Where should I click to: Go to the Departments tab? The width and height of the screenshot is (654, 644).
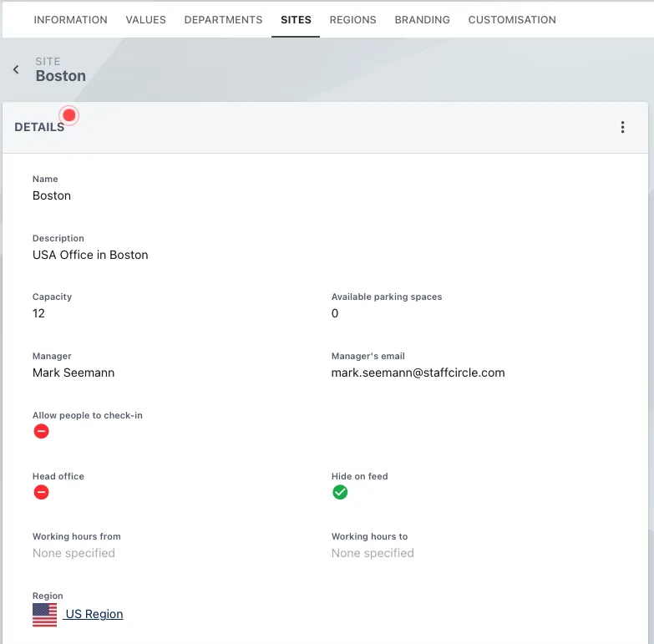[223, 19]
